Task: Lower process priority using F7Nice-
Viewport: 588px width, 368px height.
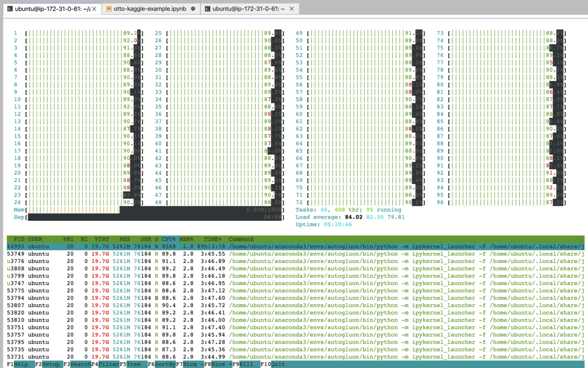Action: point(189,363)
